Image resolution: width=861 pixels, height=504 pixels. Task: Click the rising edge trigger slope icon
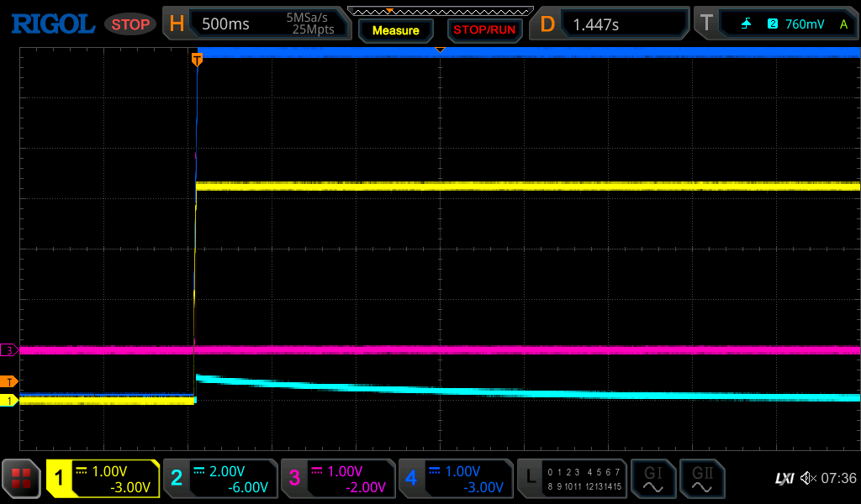[x=746, y=24]
